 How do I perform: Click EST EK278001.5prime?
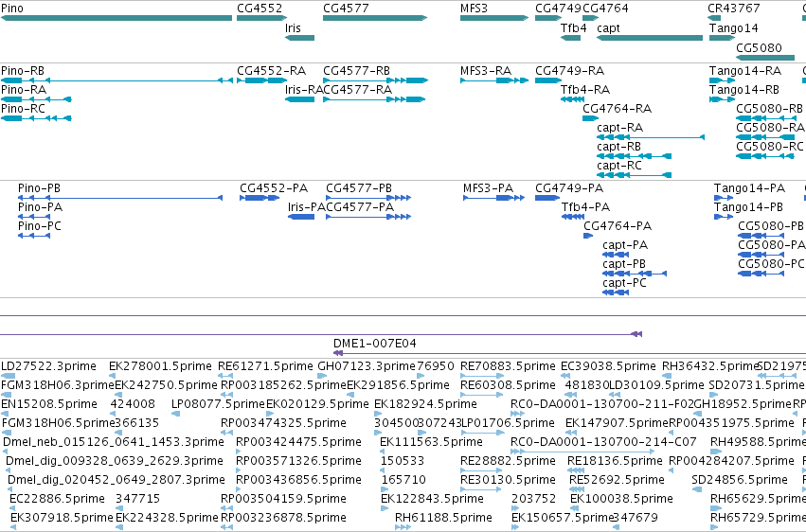[x=160, y=366]
